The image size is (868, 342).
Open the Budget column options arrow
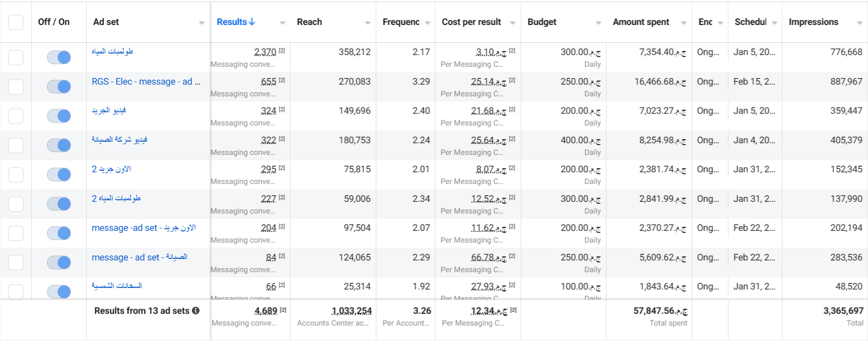[x=599, y=23]
